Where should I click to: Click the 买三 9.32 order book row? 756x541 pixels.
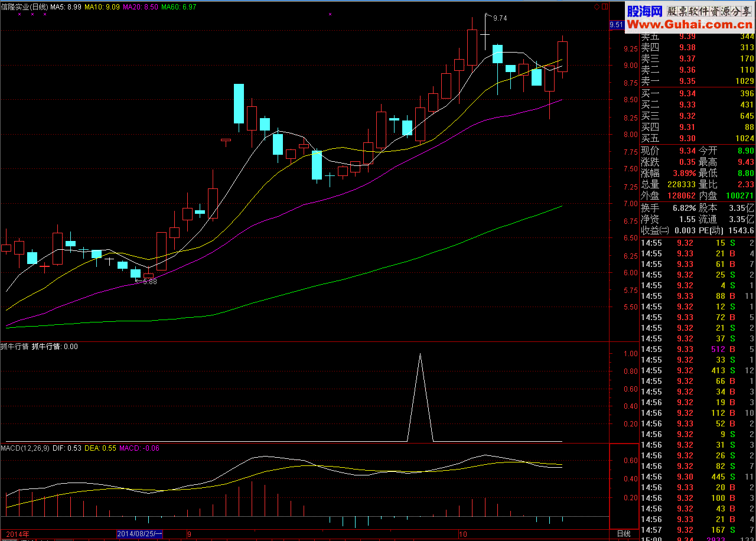[698, 116]
